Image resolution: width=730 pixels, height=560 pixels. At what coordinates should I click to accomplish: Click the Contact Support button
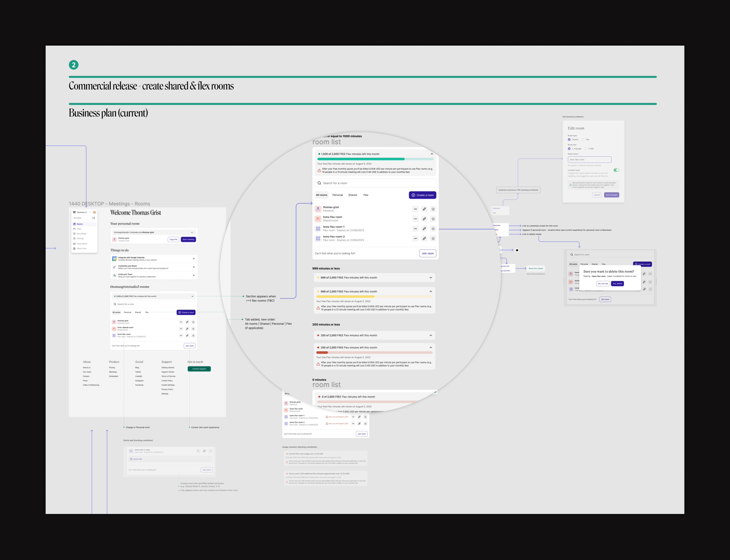[x=199, y=369]
